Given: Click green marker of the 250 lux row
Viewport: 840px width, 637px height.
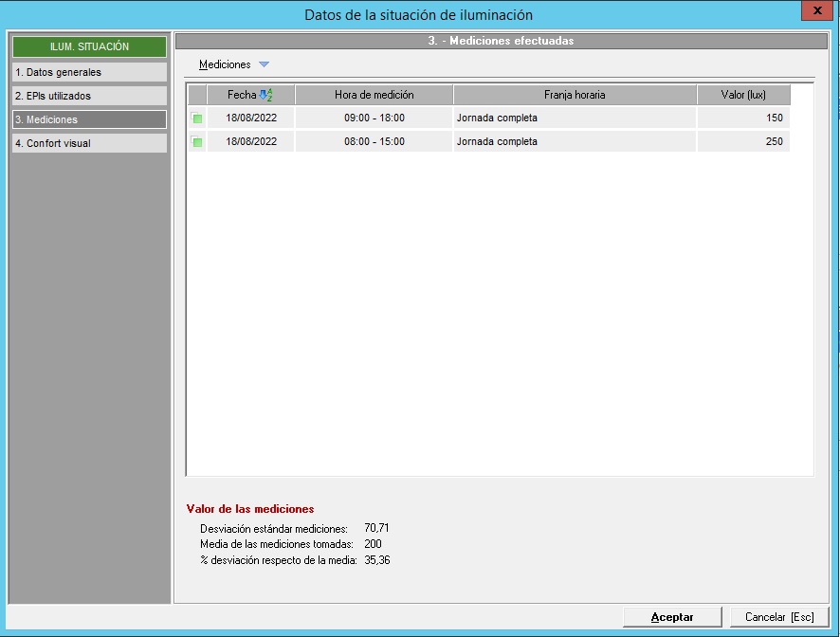Looking at the screenshot, I should click(x=197, y=142).
